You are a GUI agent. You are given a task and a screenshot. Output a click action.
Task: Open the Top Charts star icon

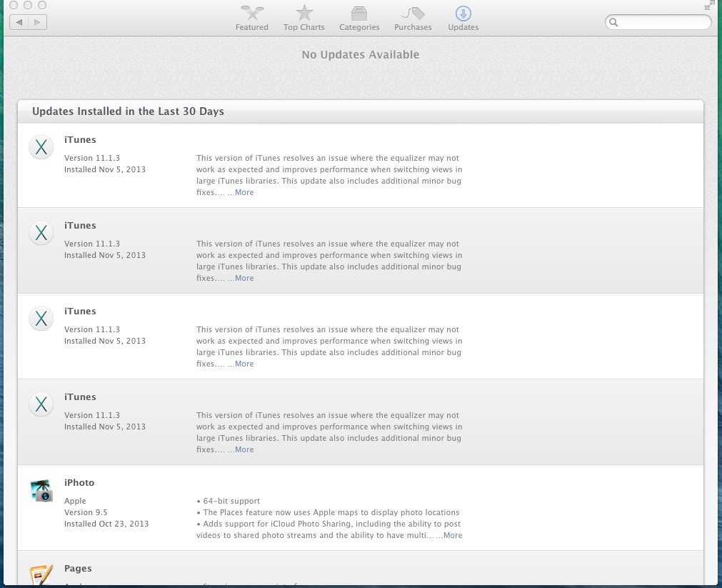(304, 13)
